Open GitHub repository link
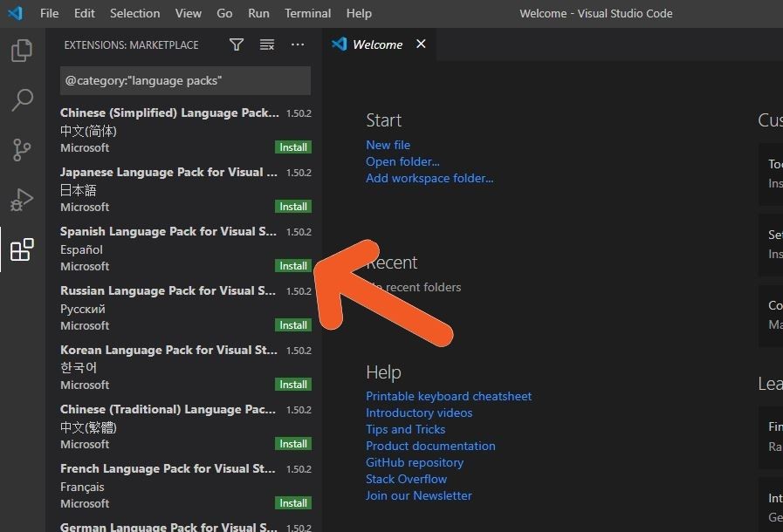783x532 pixels. pyautogui.click(x=415, y=462)
